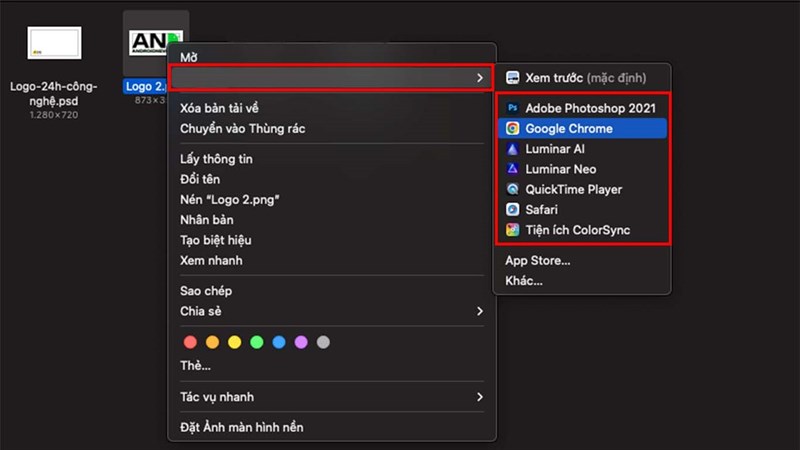The image size is (800, 450).
Task: Expand the Chia sẻ submenu
Action: click(480, 311)
